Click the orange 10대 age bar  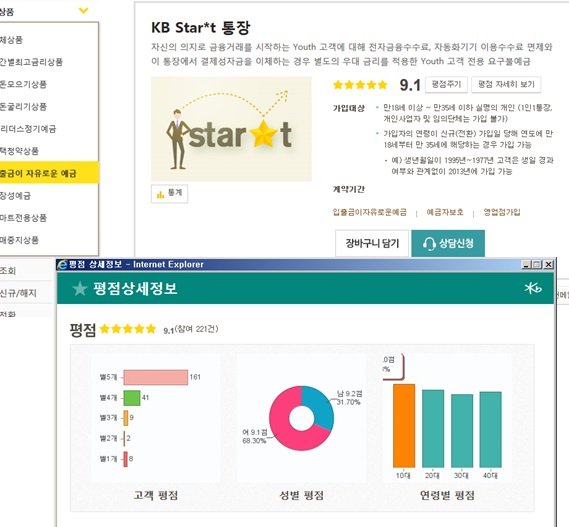pyautogui.click(x=404, y=426)
